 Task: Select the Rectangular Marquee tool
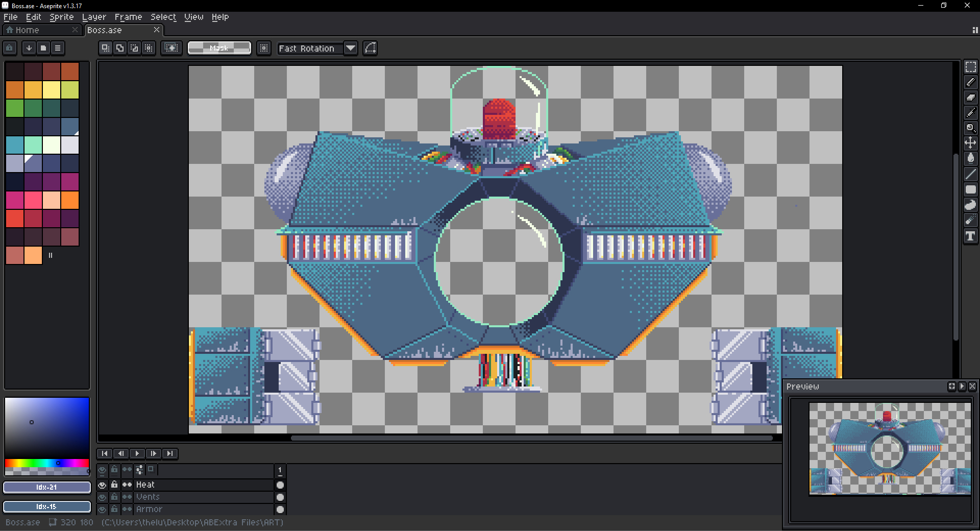970,67
